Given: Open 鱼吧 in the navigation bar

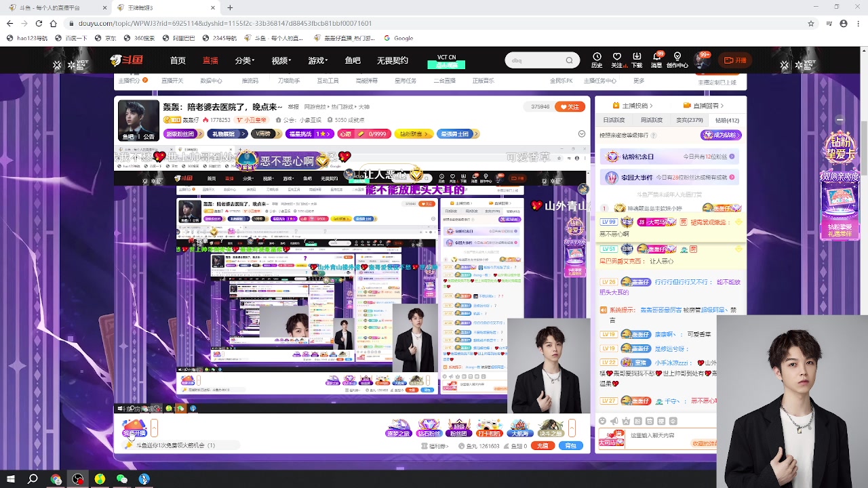Looking at the screenshot, I should 353,60.
